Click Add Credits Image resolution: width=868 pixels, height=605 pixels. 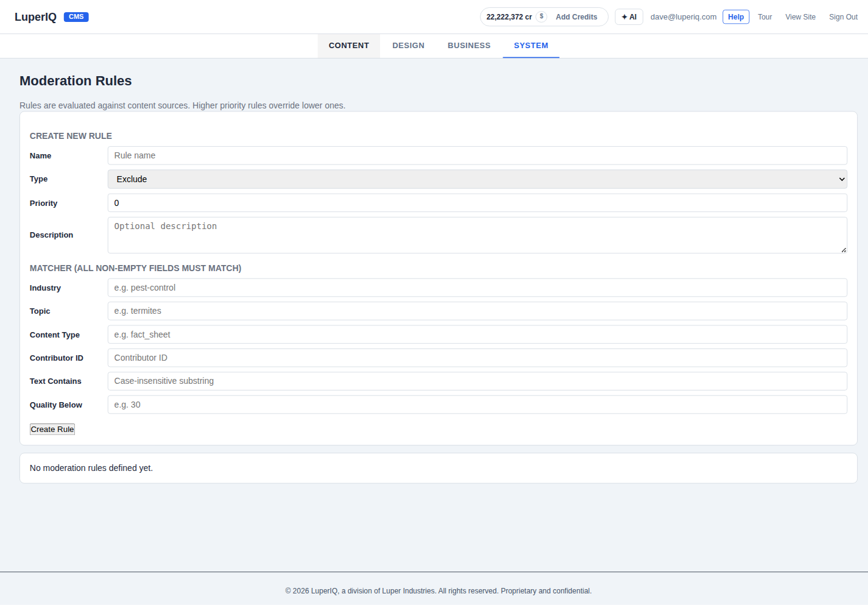pyautogui.click(x=576, y=16)
